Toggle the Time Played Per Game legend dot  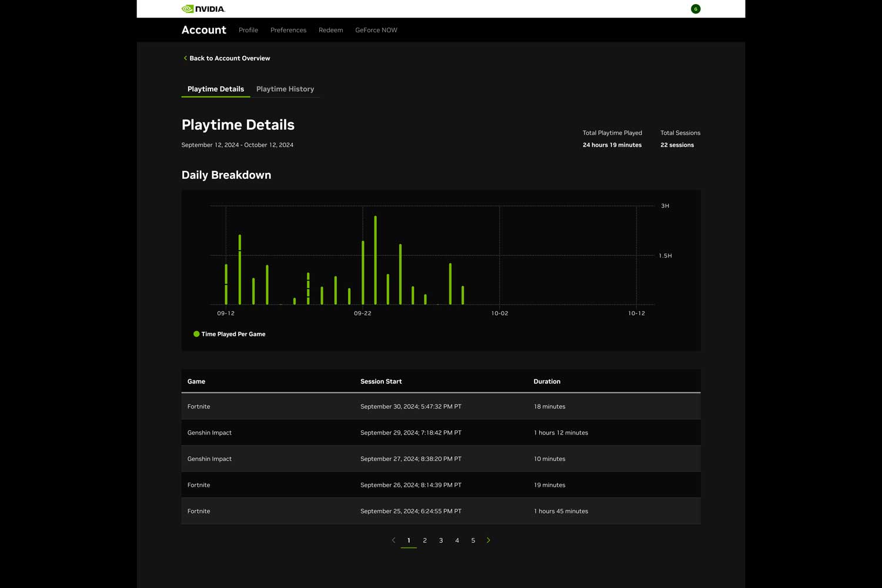(x=196, y=334)
